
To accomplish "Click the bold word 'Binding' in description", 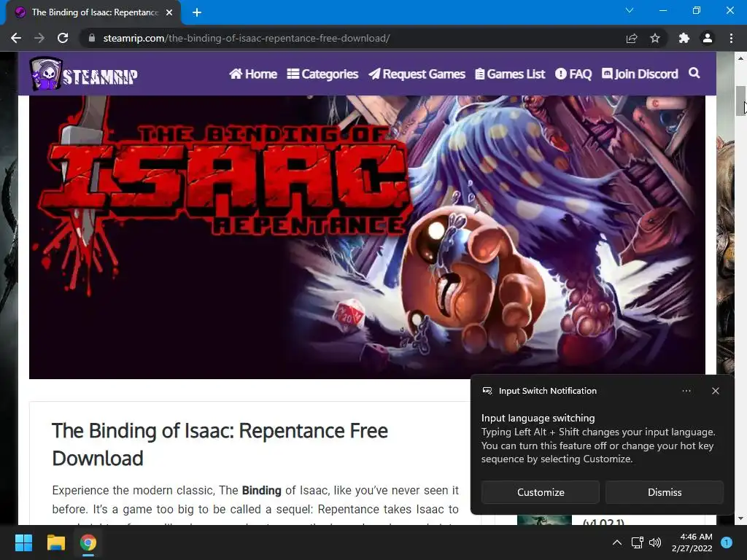I will coord(262,491).
